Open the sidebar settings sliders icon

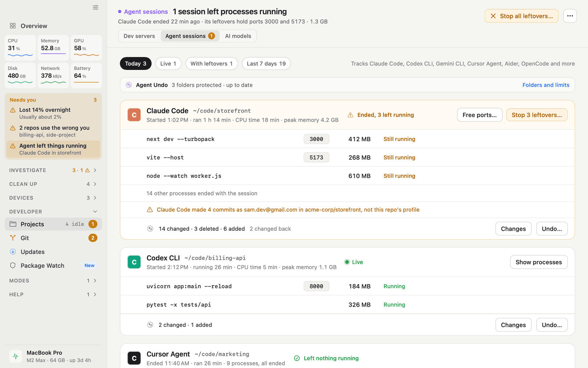point(96,7)
